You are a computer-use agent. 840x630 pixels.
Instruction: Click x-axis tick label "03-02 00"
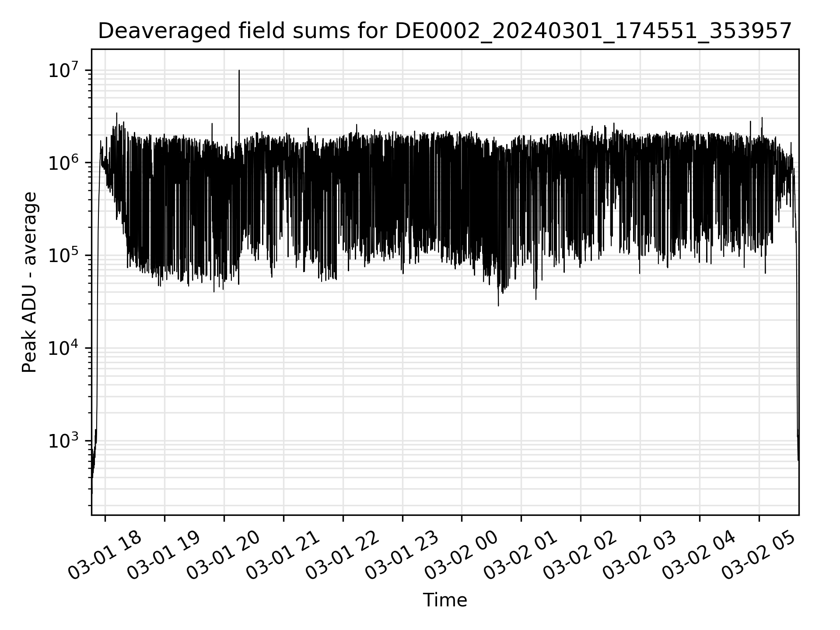[x=462, y=556]
